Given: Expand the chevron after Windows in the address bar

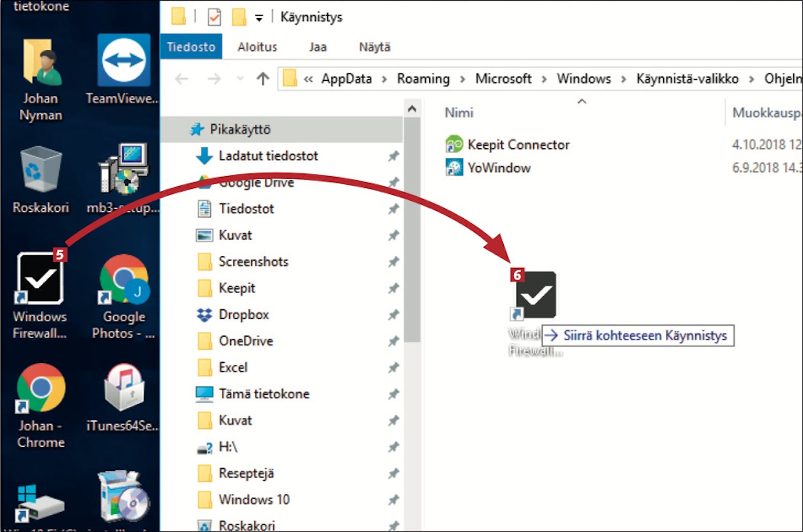Looking at the screenshot, I should [624, 80].
